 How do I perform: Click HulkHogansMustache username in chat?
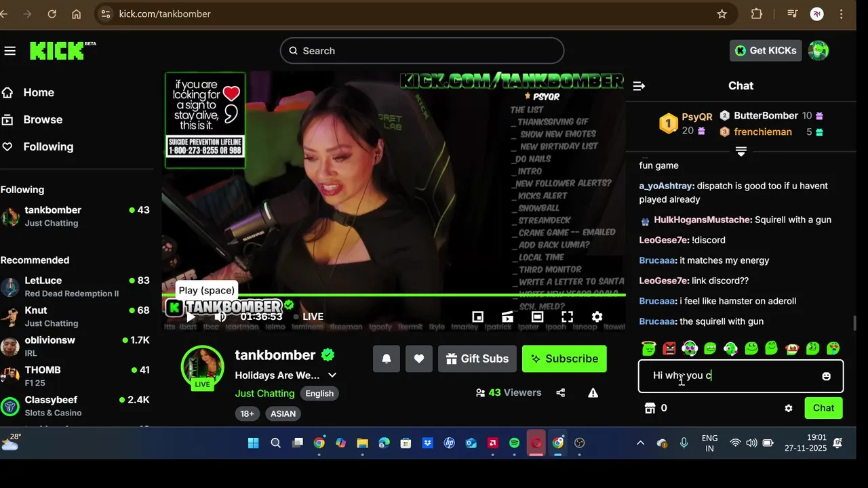pyautogui.click(x=702, y=220)
